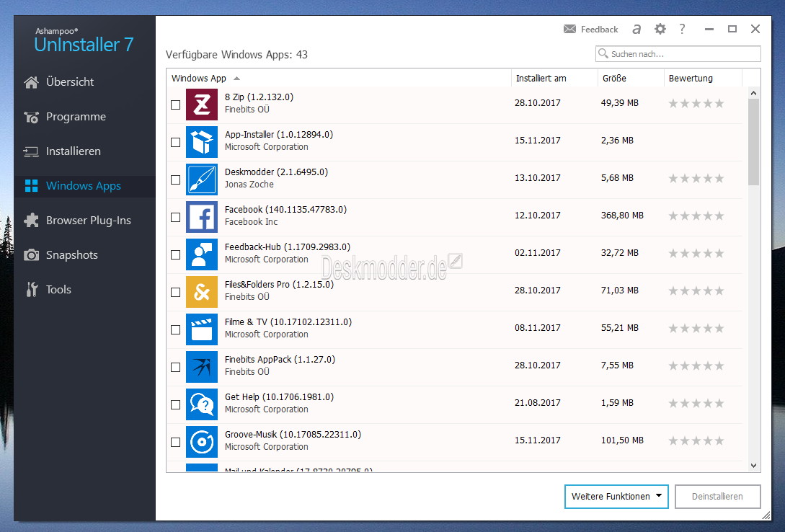Click the scroll up arrow of the list
785x532 pixels.
coord(753,93)
